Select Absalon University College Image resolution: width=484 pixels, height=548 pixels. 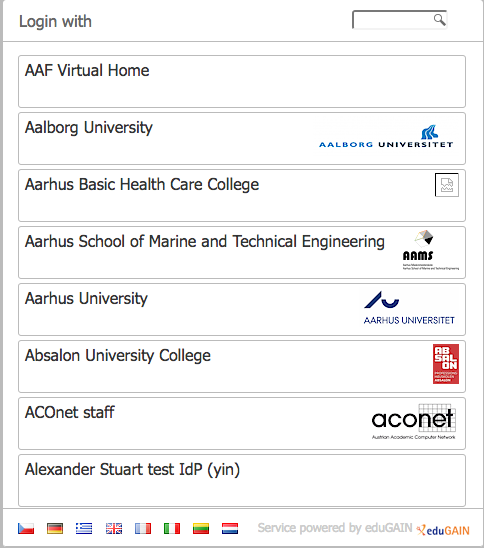(242, 366)
